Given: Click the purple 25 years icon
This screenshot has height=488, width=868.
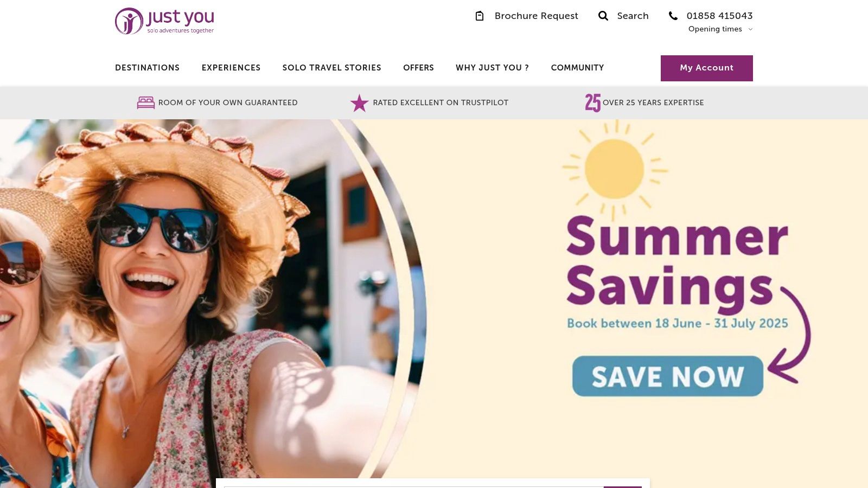Looking at the screenshot, I should [x=592, y=102].
